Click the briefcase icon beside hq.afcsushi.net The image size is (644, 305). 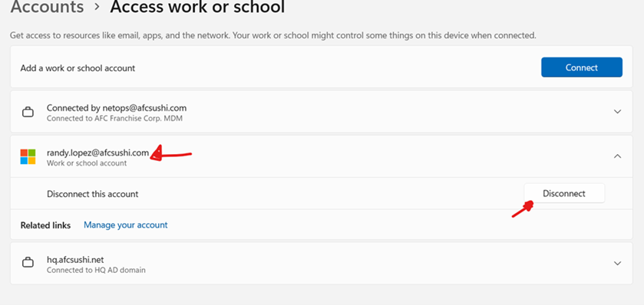28,263
